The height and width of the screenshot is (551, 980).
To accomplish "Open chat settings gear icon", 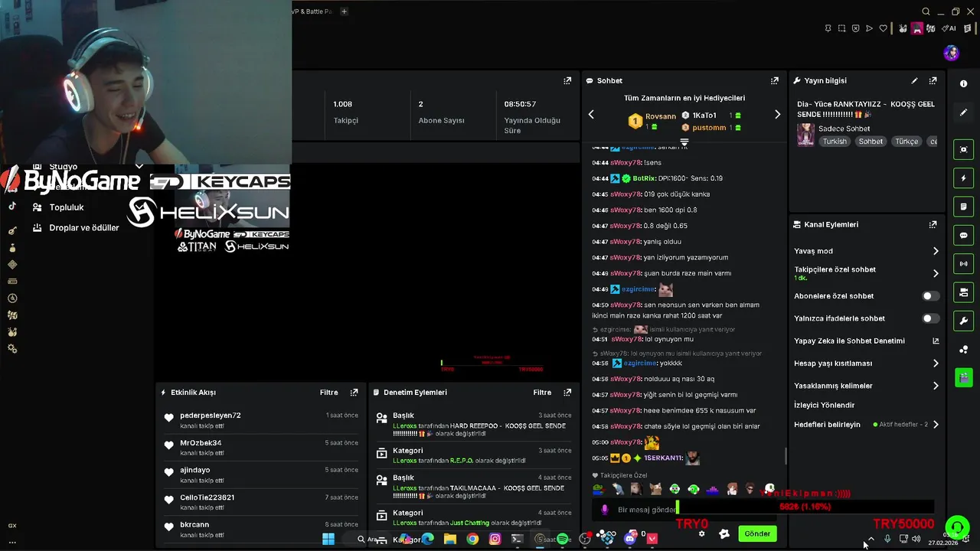I will 701,534.
